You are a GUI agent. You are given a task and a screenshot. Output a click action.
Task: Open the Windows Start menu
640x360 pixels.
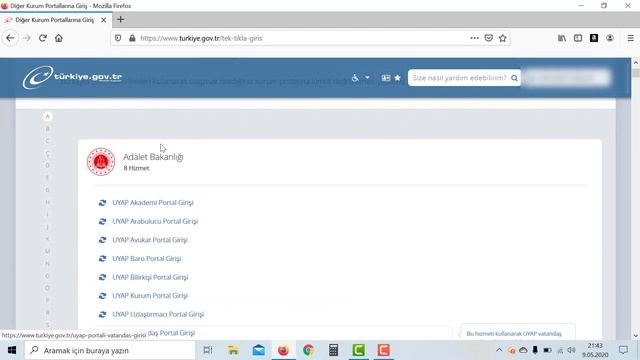[x=12, y=350]
